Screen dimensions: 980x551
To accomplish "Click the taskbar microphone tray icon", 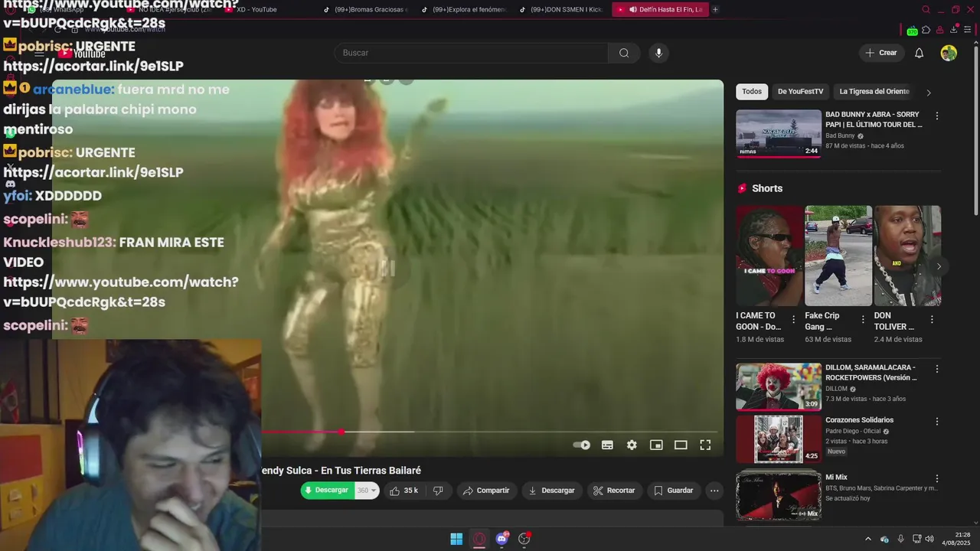I will [x=900, y=539].
